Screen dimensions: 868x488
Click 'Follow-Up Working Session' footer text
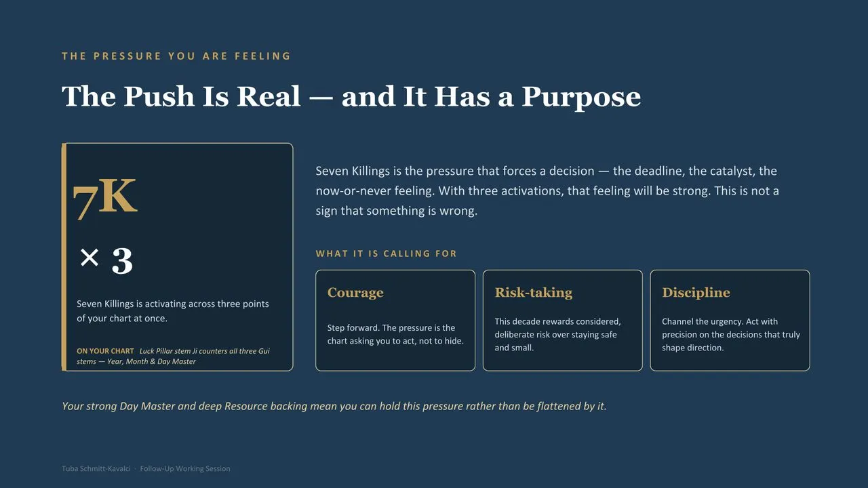185,468
